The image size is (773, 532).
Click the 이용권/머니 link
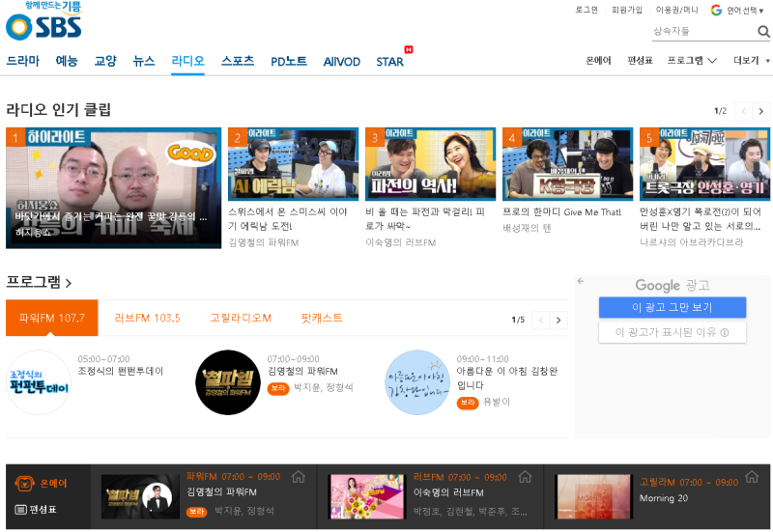[677, 10]
